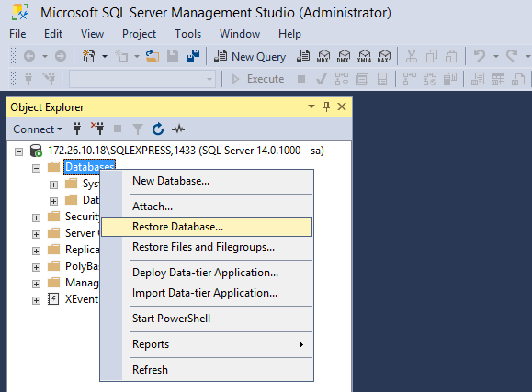This screenshot has width=532, height=392.
Task: Click the MDX query icon
Action: click(x=323, y=56)
